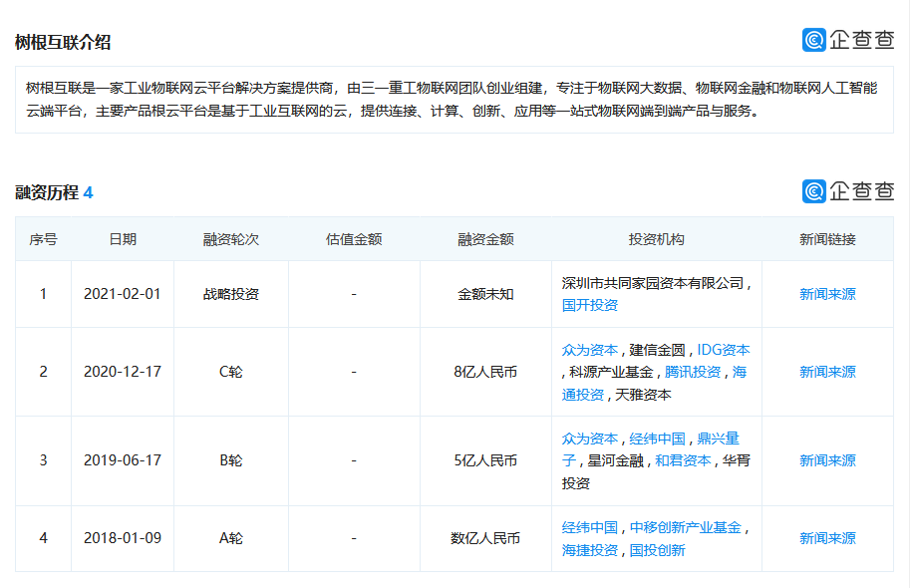This screenshot has width=910, height=588.
Task: Click the 建信金圆 investor text
Action: pos(657,350)
